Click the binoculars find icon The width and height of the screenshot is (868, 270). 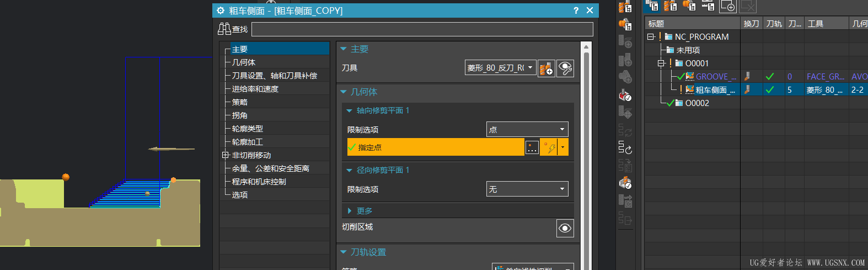point(224,29)
